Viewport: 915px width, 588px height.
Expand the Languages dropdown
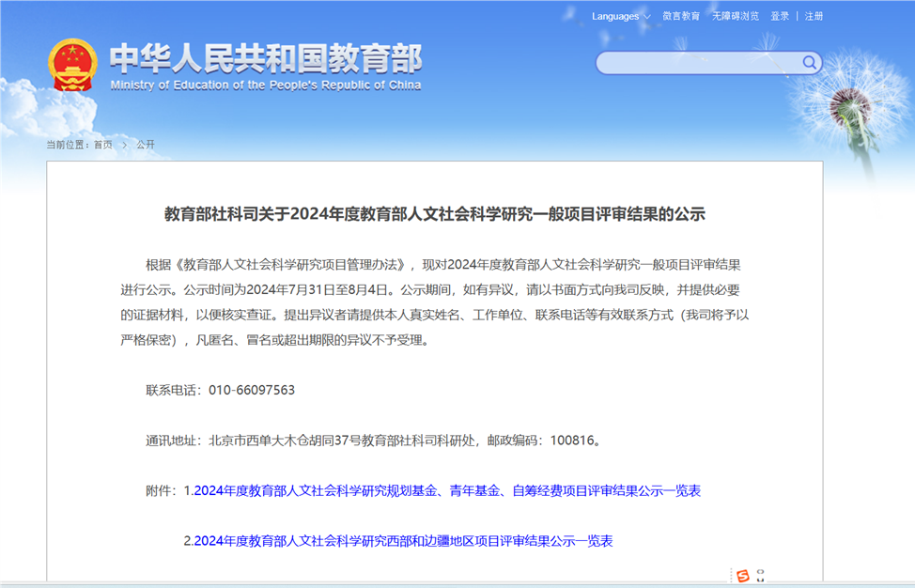click(621, 16)
